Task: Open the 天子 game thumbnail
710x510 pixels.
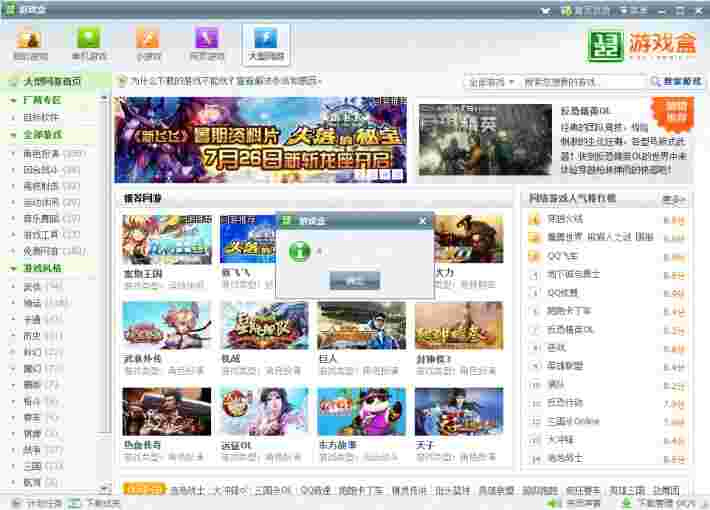Action: [459, 411]
